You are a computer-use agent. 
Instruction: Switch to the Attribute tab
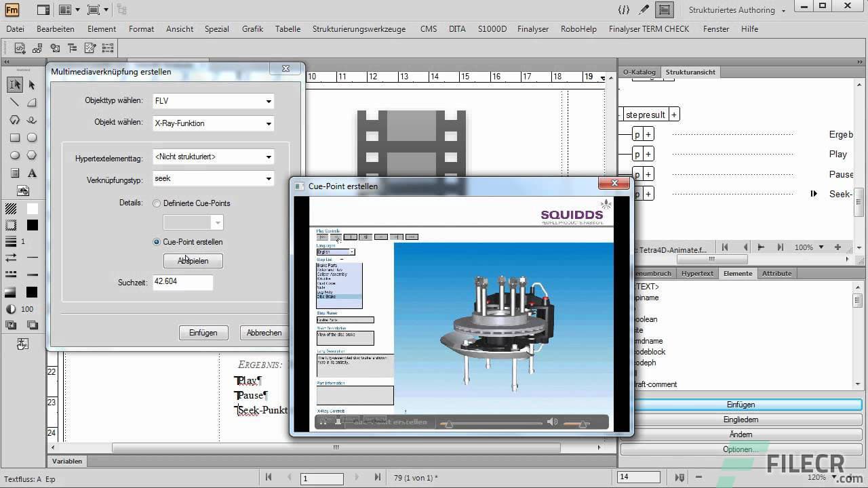pos(776,273)
